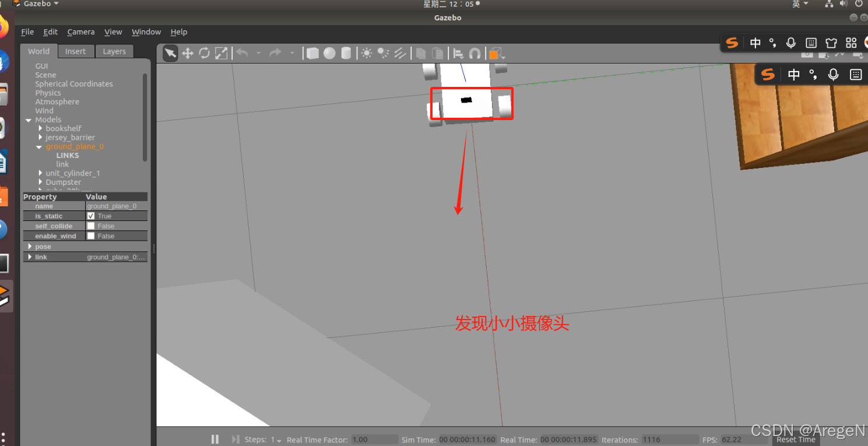The height and width of the screenshot is (446, 868).
Task: Choose the Selection mode arrow tool
Action: point(170,54)
